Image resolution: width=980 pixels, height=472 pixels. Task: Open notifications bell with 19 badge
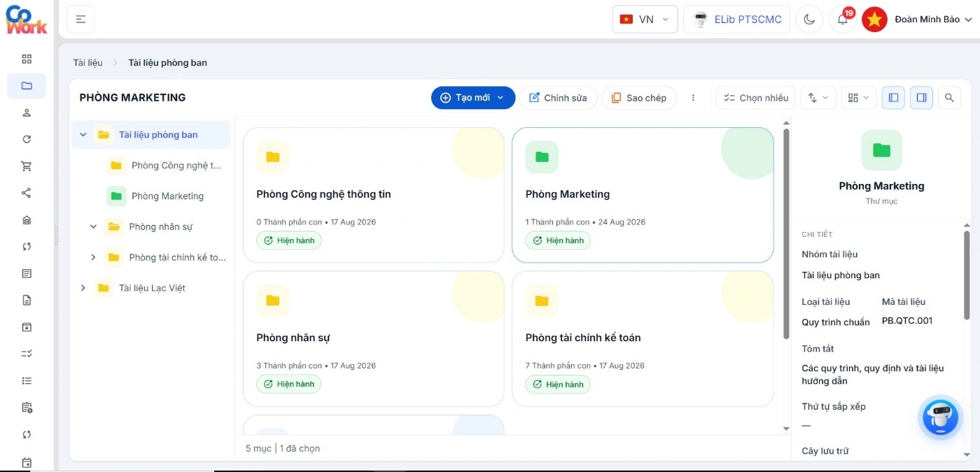click(x=843, y=19)
